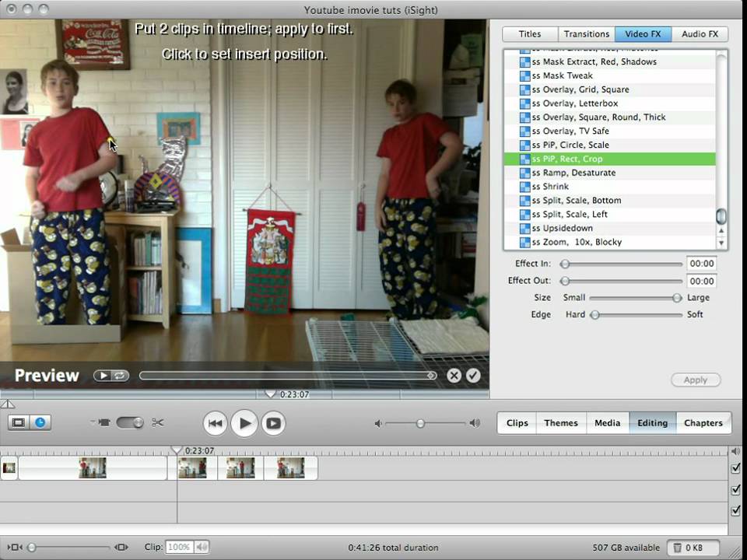Click the Effect In slider
Image resolution: width=747 pixels, height=560 pixels.
tap(621, 264)
